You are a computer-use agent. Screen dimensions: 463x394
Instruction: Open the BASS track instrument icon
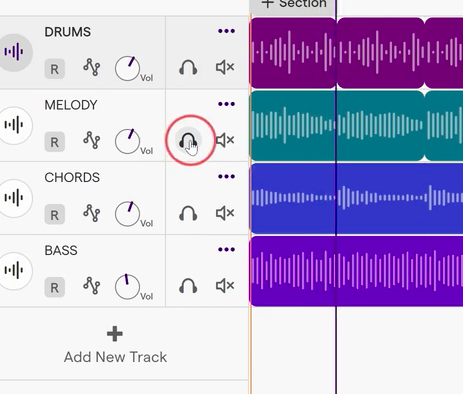coord(14,270)
